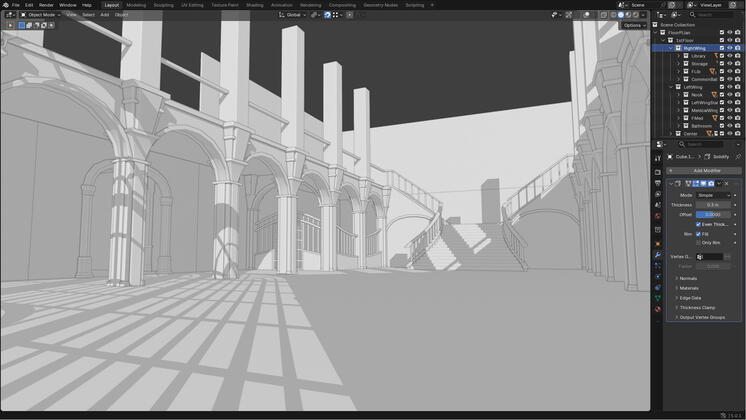The image size is (746, 420).
Task: Open the Render menu
Action: click(x=46, y=5)
